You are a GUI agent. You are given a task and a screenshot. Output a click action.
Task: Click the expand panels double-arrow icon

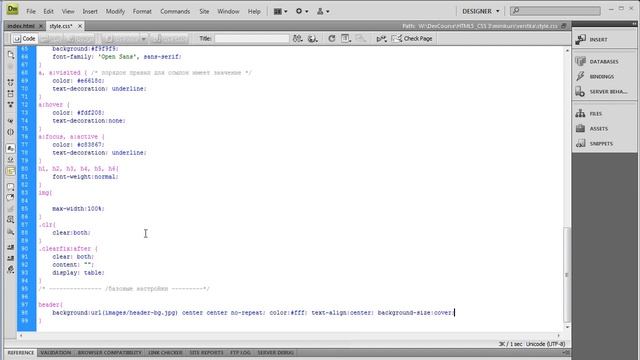[x=634, y=24]
